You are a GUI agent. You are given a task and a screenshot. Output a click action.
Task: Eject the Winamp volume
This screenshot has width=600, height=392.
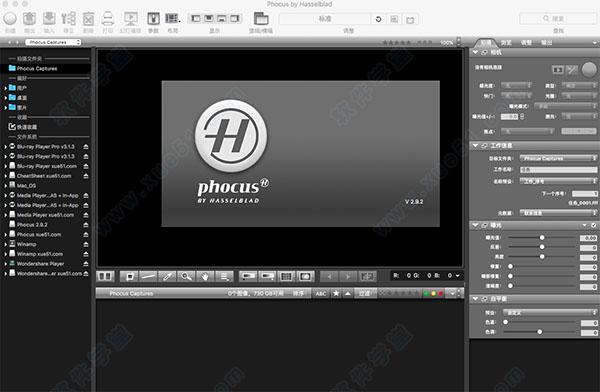pyautogui.click(x=86, y=244)
